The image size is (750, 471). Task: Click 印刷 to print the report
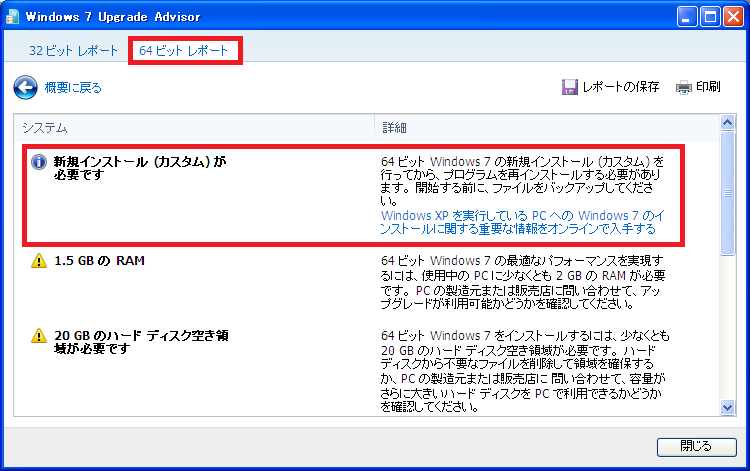[x=708, y=87]
